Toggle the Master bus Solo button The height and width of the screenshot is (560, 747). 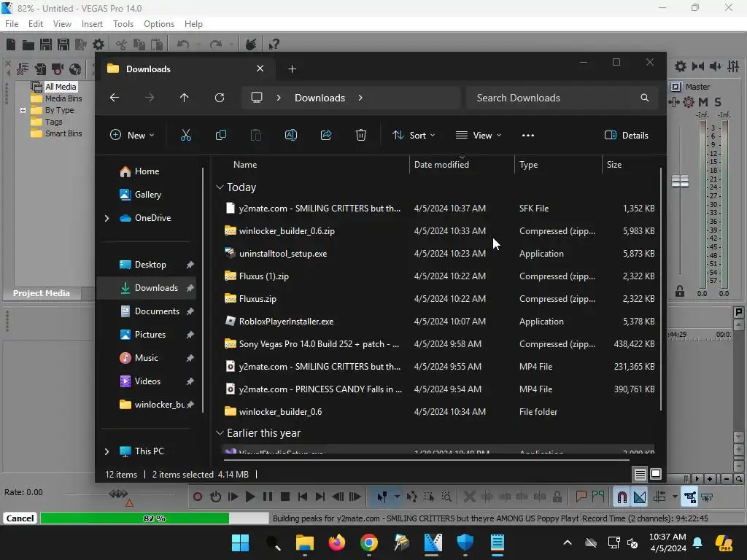pyautogui.click(x=718, y=102)
